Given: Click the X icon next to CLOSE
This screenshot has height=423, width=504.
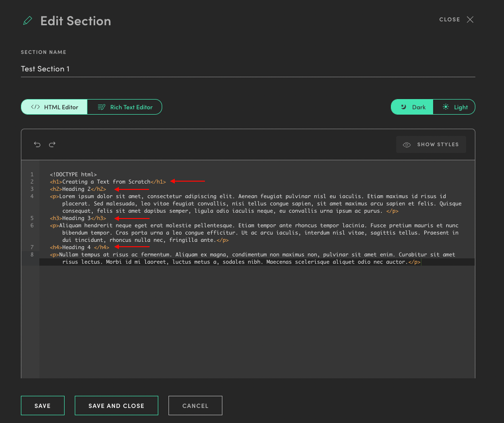Looking at the screenshot, I should (x=470, y=19).
